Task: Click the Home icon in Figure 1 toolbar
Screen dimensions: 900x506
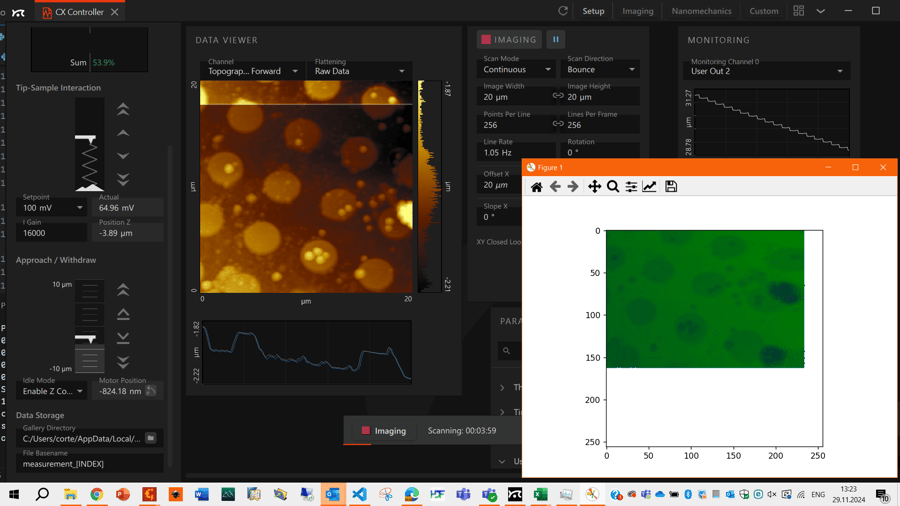Action: [537, 186]
